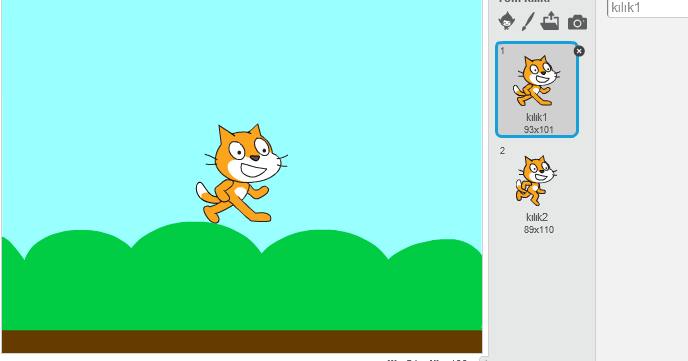
Task: Click the 89x110 size text
Action: click(x=539, y=229)
